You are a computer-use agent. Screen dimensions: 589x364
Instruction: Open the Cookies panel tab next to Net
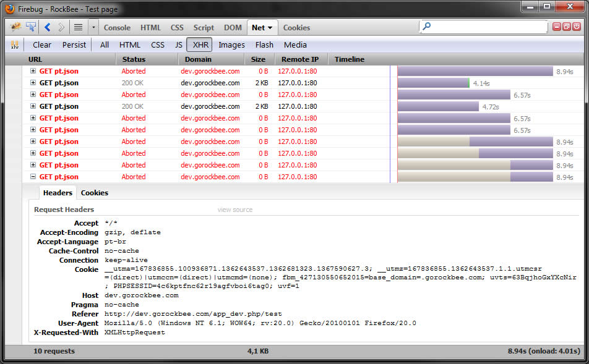[x=296, y=27]
